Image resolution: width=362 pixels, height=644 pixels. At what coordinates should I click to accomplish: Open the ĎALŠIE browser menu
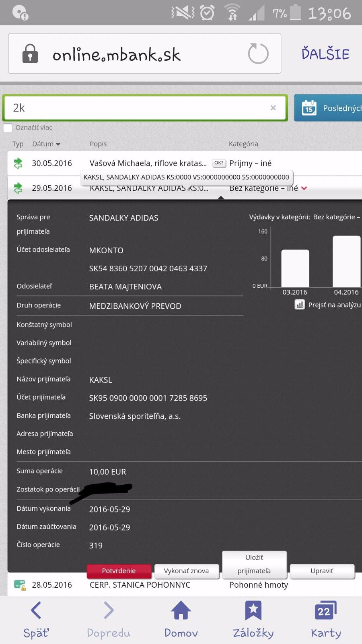click(x=325, y=54)
